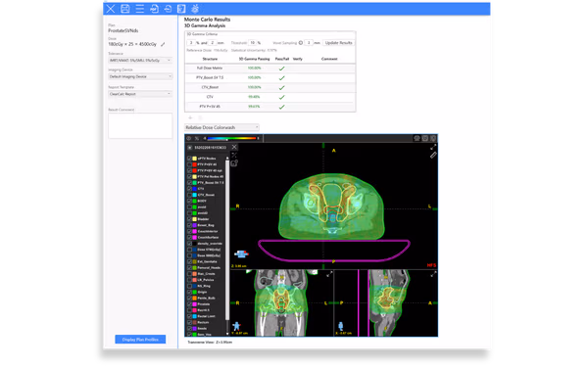Viewport: 588px width, 368px height.
Task: Click the structure list vertical scrollbar
Action: point(227,240)
